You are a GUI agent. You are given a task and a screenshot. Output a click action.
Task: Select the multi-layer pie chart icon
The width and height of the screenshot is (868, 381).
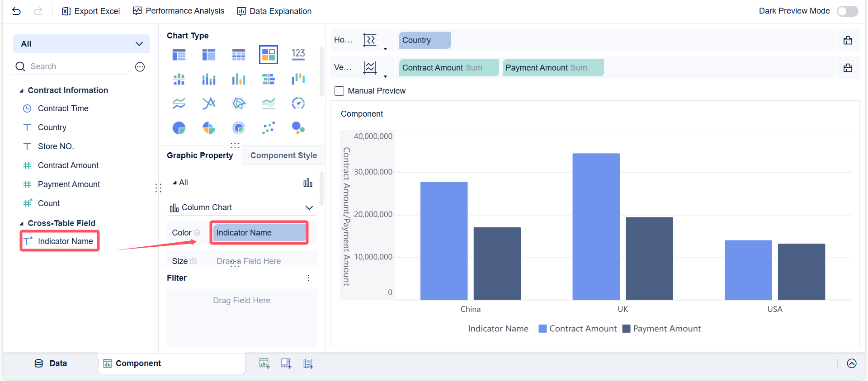[239, 128]
